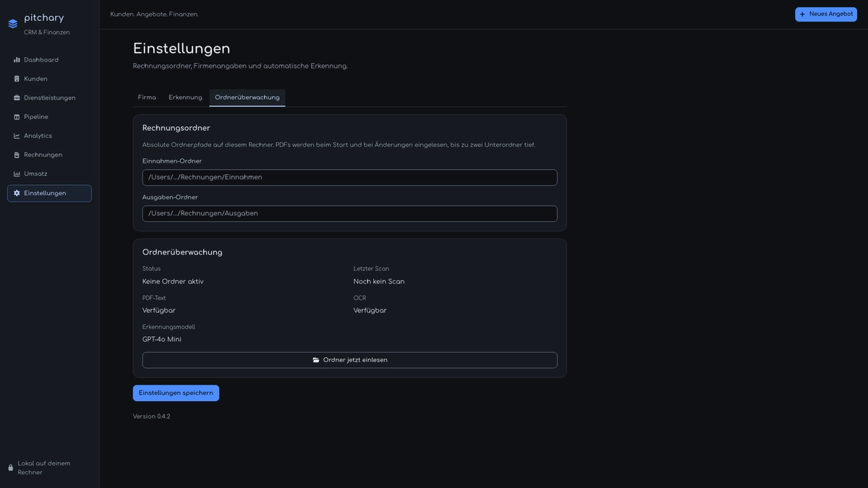Click the Verfügbar value under OCR
Viewport: 868px width, 488px height.
coord(370,311)
